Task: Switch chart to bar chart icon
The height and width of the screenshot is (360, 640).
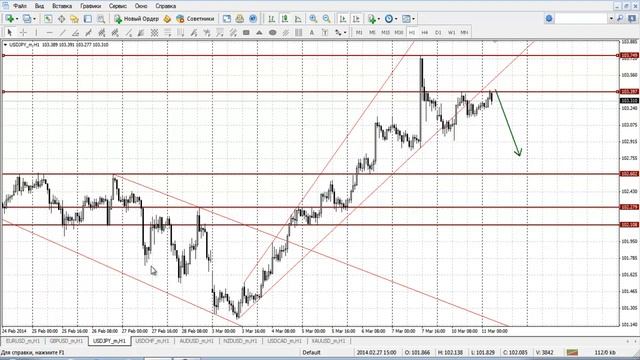Action: pos(271,19)
